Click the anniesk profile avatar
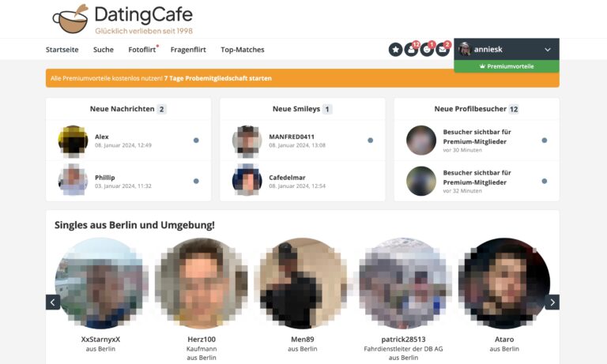Image resolution: width=607 pixels, height=364 pixels. (x=464, y=49)
